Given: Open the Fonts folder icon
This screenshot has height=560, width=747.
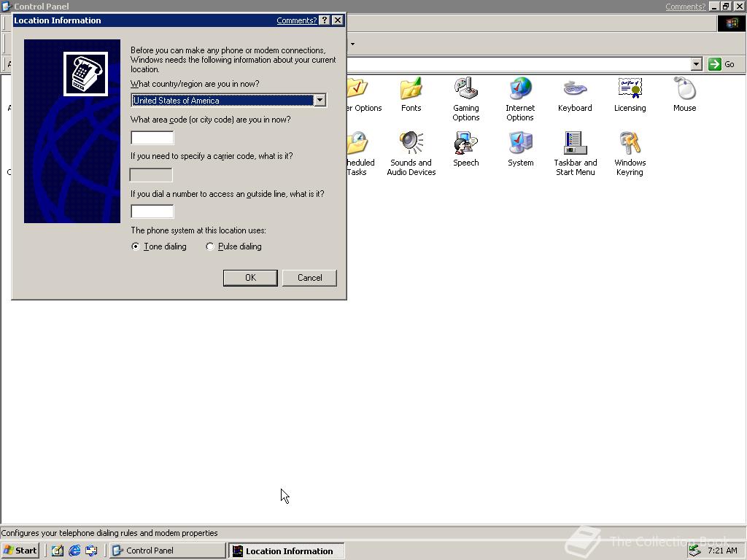Looking at the screenshot, I should click(411, 88).
